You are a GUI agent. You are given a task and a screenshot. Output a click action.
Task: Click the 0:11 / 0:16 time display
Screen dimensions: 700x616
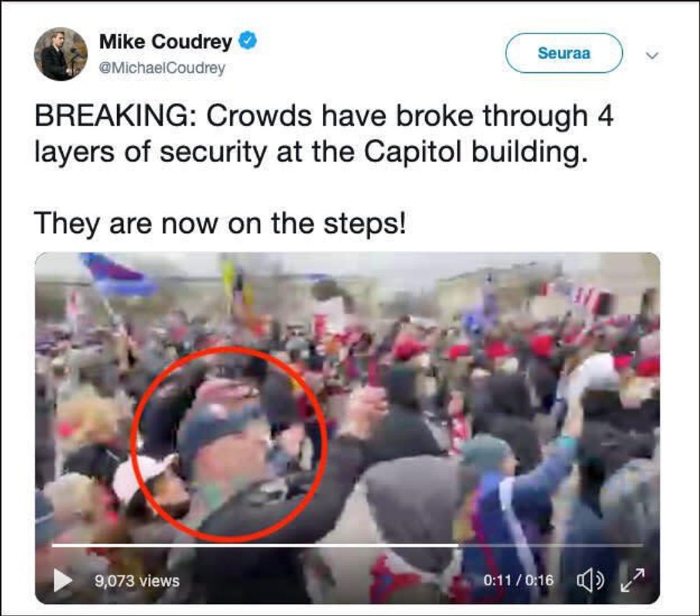click(519, 580)
